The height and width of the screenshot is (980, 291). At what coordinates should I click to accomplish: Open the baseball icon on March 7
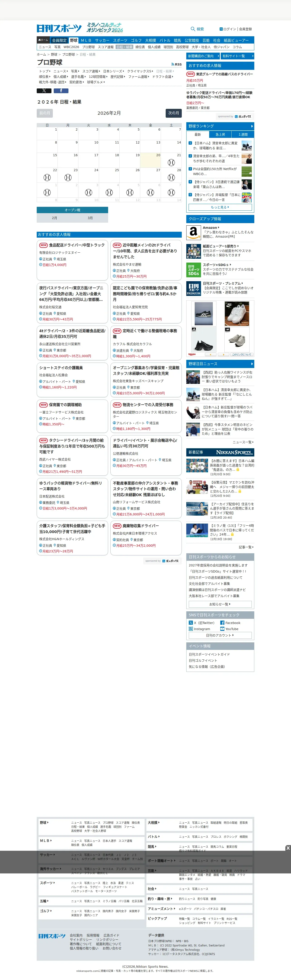point(171,193)
